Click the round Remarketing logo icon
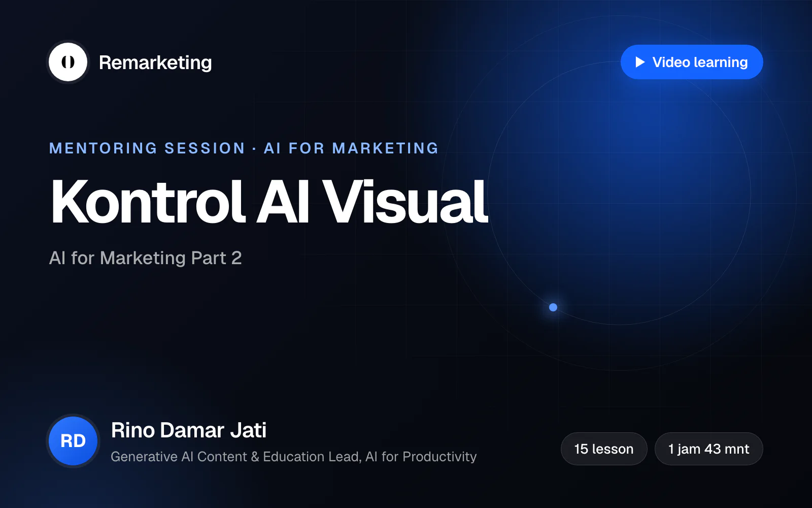This screenshot has width=812, height=508. coord(68,62)
